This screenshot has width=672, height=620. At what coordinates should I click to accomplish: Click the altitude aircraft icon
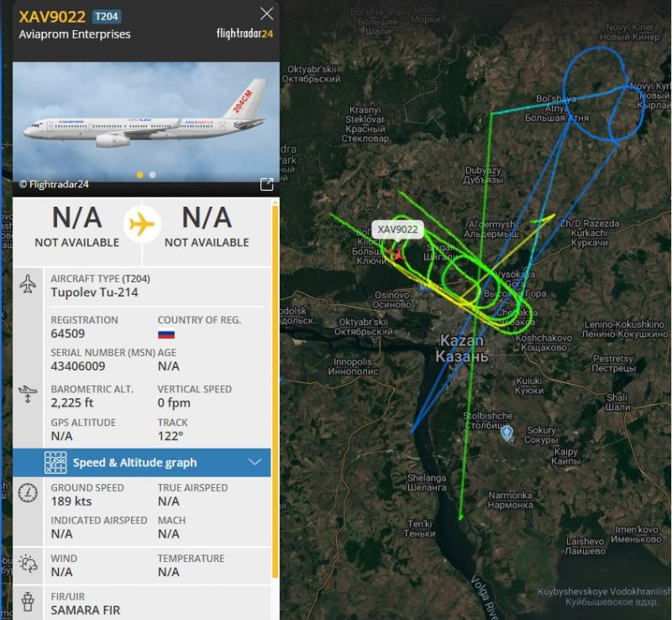click(x=28, y=394)
